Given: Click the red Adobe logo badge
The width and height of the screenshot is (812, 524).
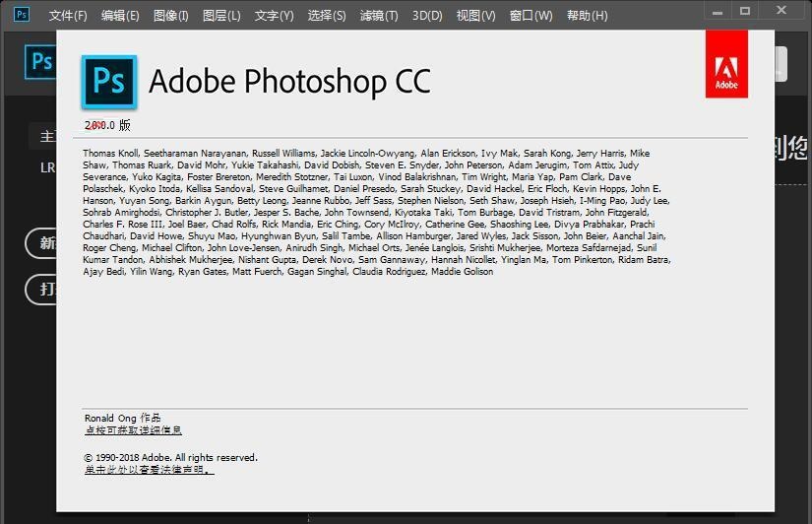Looking at the screenshot, I should (726, 64).
